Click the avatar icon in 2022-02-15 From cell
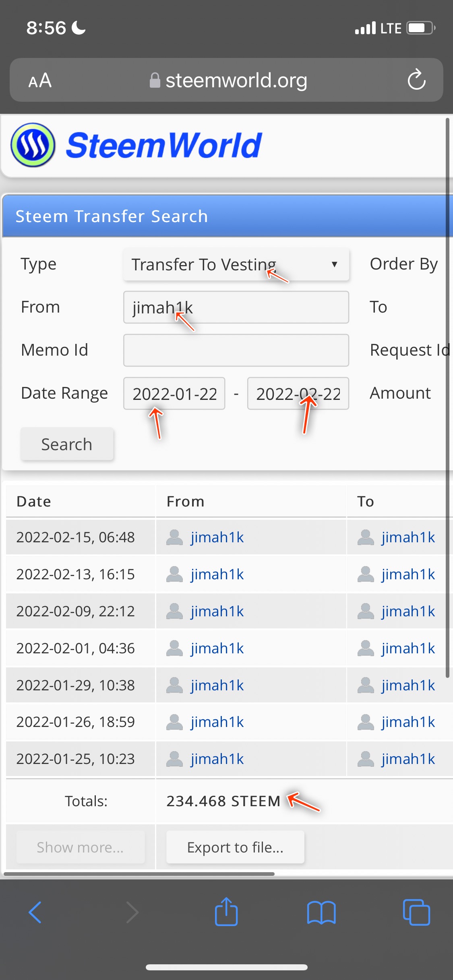 pyautogui.click(x=175, y=537)
